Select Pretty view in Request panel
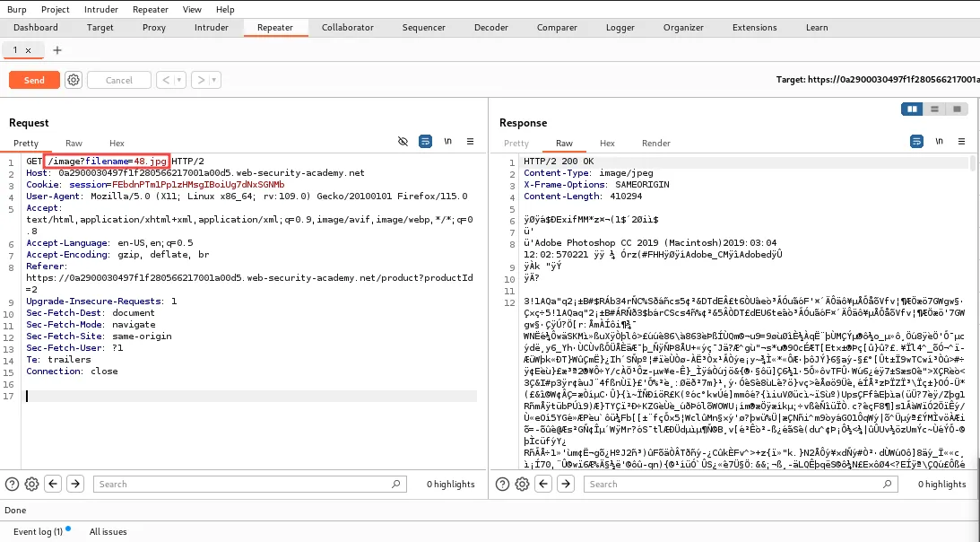The width and height of the screenshot is (980, 542). [26, 144]
